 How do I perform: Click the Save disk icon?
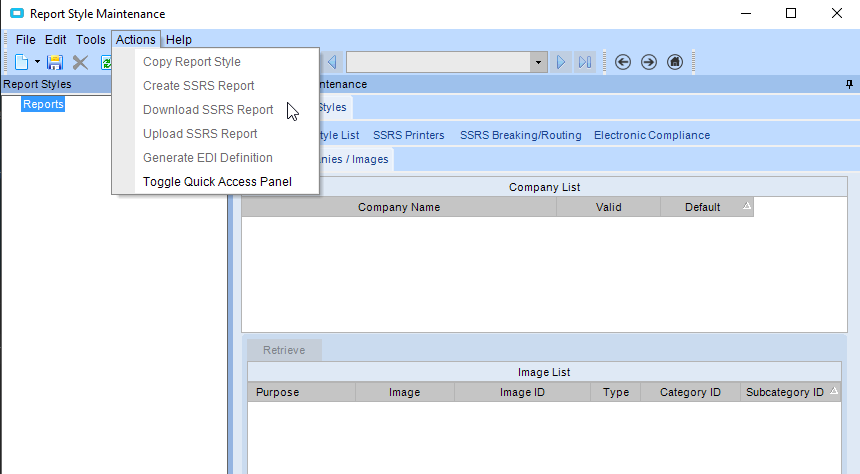(x=55, y=62)
